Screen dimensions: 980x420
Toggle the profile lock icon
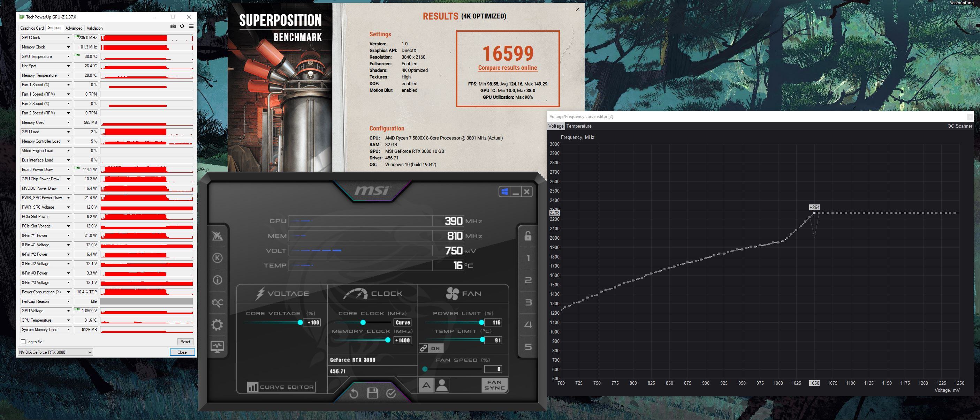(528, 236)
